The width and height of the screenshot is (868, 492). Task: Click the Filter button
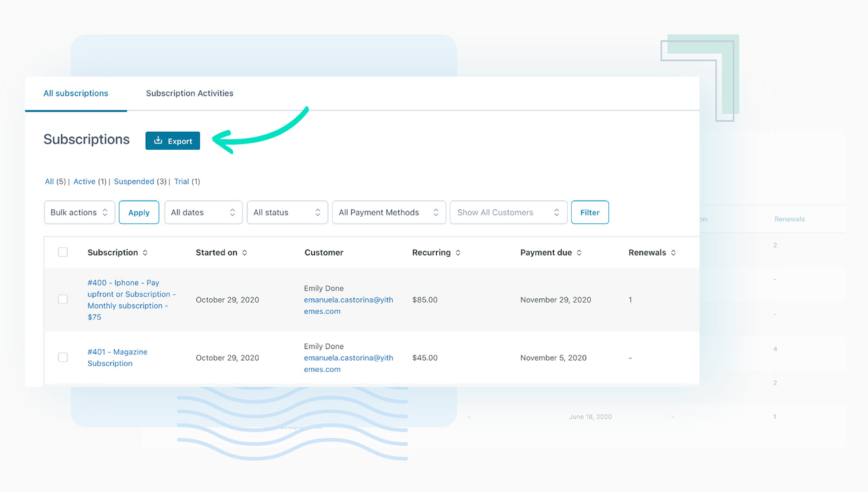pos(590,212)
